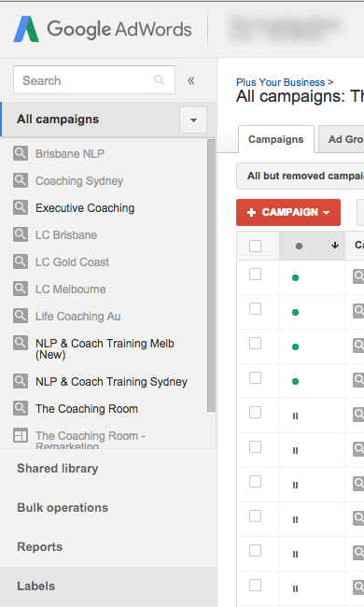This screenshot has width=364, height=607.
Task: Click the search campaign icon beside Coaching Sydney
Action: (21, 180)
